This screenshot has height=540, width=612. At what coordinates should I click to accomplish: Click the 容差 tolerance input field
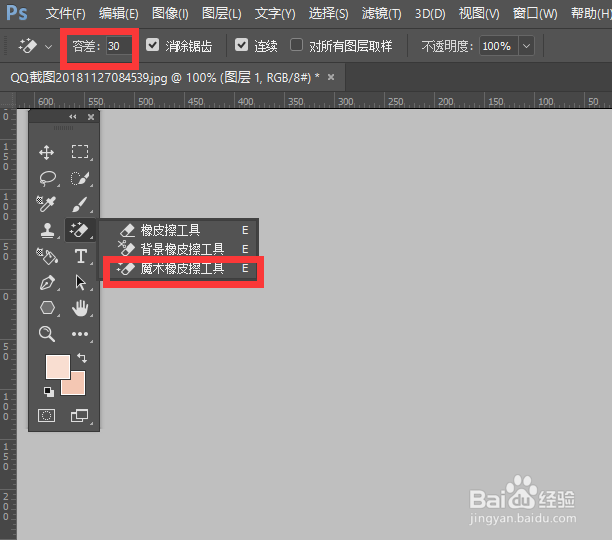tap(119, 46)
